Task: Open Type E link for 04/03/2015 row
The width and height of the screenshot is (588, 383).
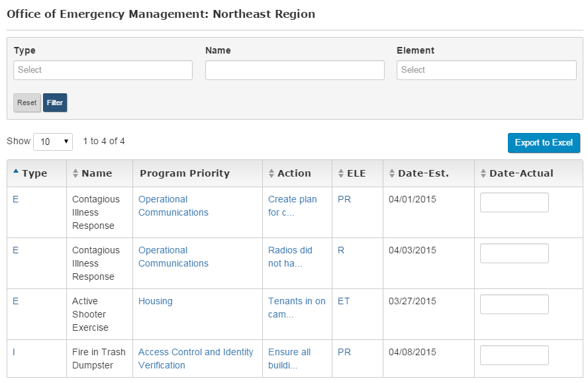Action: [15, 250]
